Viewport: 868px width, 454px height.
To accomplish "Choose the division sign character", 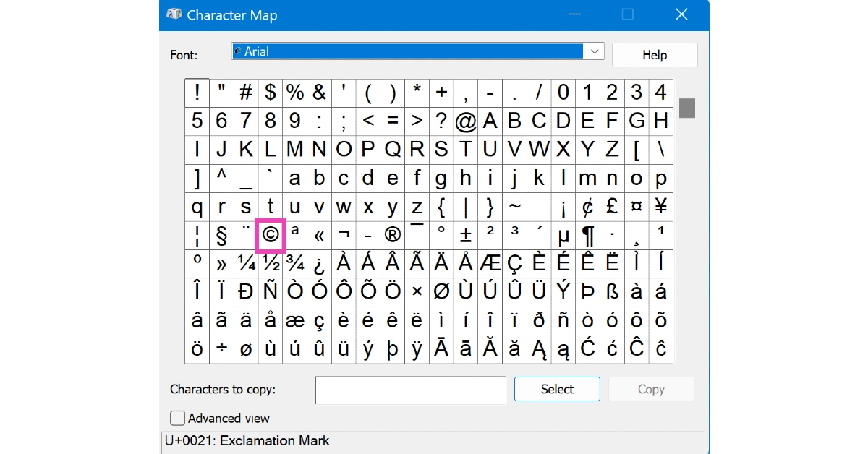I will [x=221, y=349].
